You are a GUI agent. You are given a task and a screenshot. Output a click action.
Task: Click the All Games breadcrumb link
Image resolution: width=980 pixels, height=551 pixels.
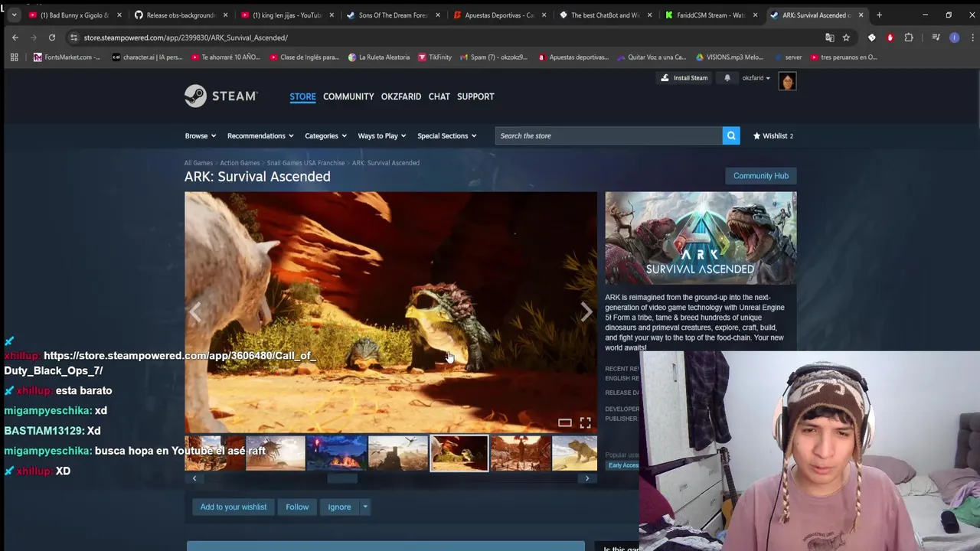pyautogui.click(x=198, y=163)
